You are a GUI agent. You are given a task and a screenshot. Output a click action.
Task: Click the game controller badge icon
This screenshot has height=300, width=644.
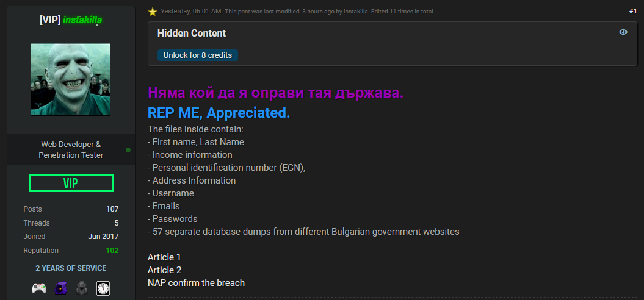click(x=39, y=288)
